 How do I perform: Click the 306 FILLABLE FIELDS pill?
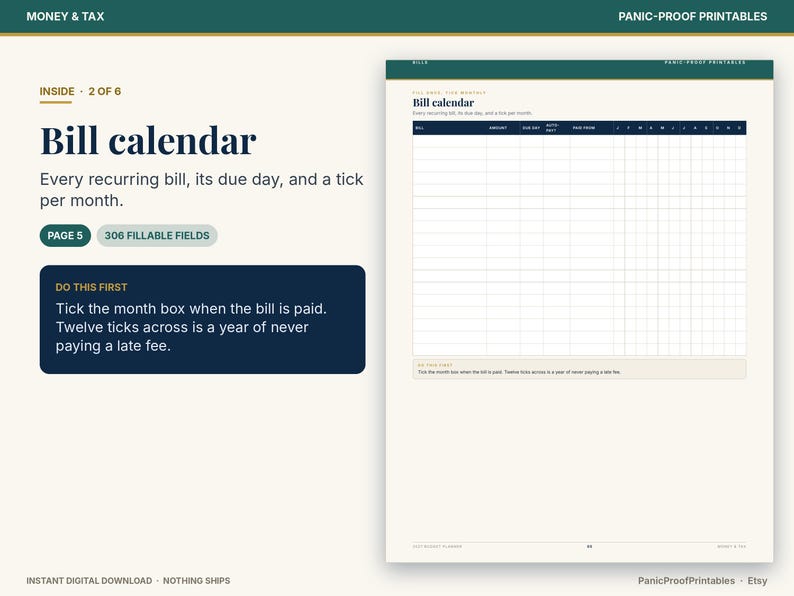coord(157,235)
